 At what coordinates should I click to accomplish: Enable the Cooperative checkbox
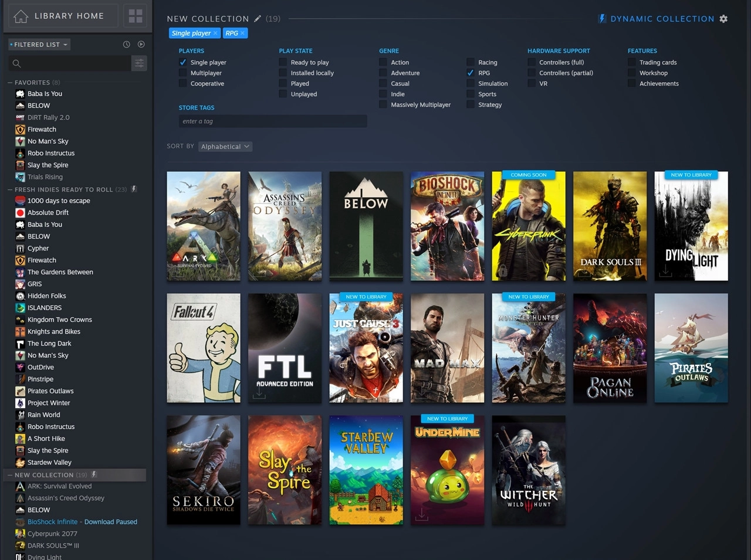tap(183, 83)
